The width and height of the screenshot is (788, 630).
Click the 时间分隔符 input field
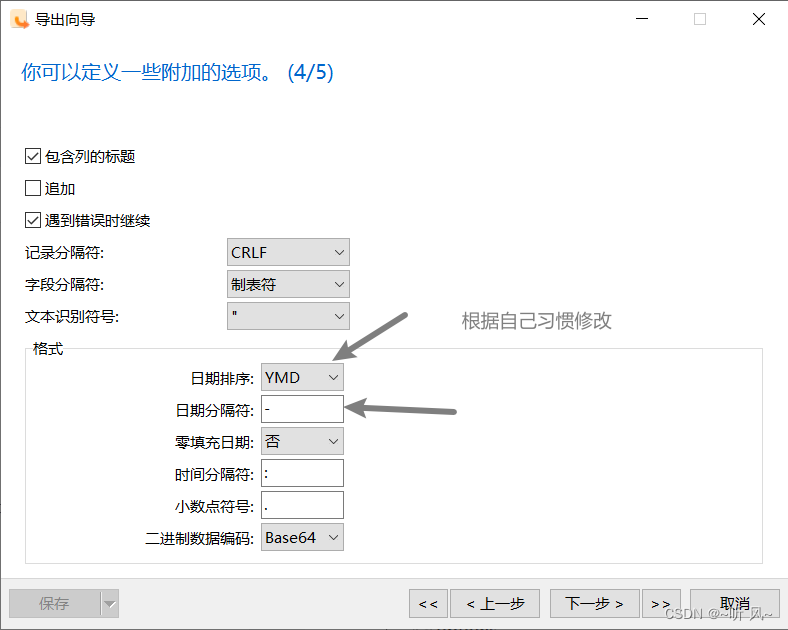pyautogui.click(x=302, y=473)
